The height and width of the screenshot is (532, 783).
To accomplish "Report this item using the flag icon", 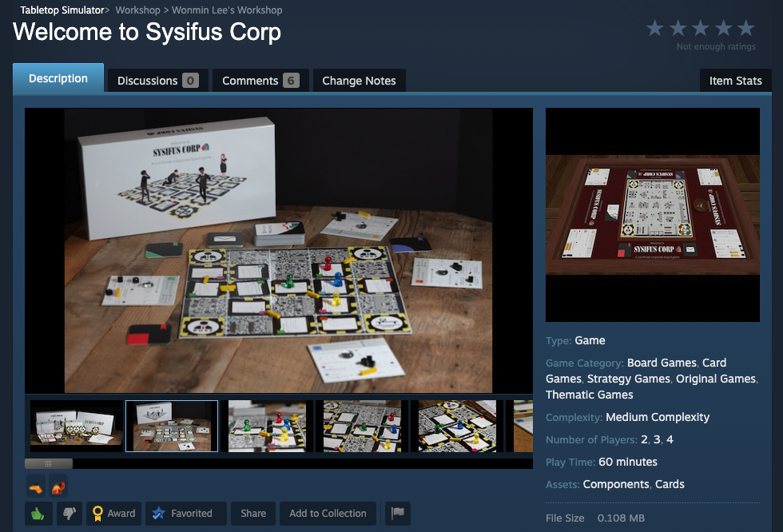I will click(x=398, y=514).
